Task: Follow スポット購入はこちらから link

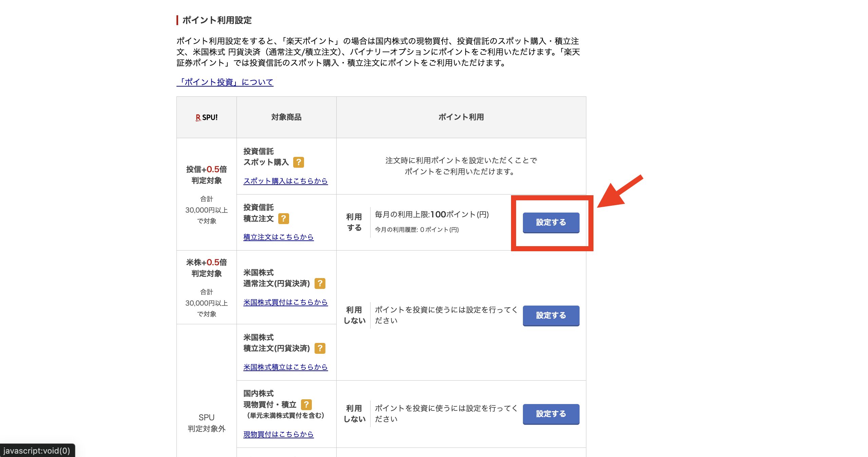Action: click(x=285, y=181)
